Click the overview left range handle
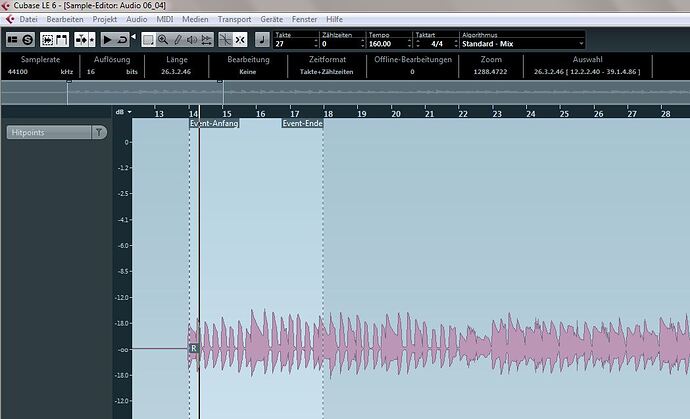The width and height of the screenshot is (690, 419). (x=69, y=81)
